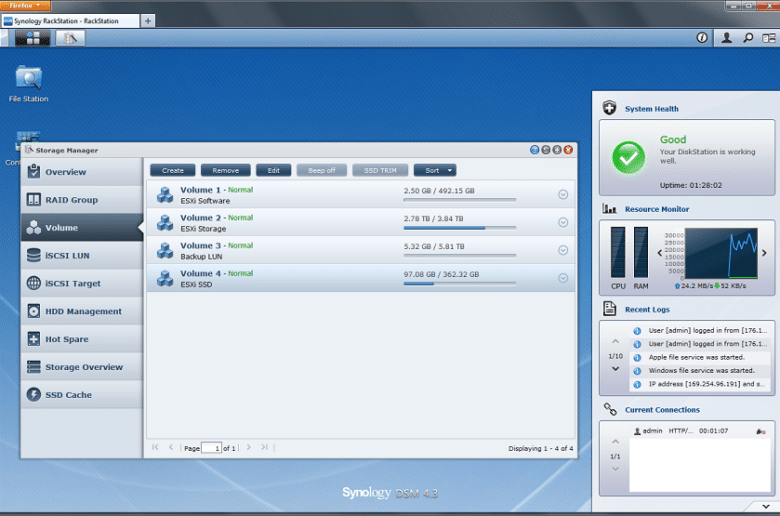
Task: Go to previous page of volume list
Action: click(x=171, y=447)
